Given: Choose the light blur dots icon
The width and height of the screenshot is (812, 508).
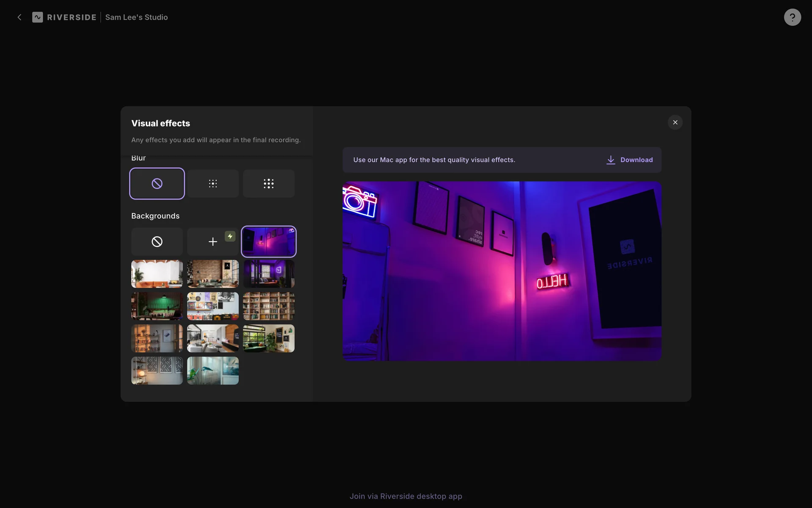Looking at the screenshot, I should pyautogui.click(x=213, y=183).
